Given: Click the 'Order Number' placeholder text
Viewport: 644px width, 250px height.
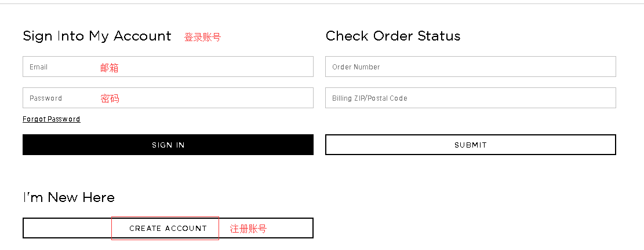Looking at the screenshot, I should click(356, 67).
